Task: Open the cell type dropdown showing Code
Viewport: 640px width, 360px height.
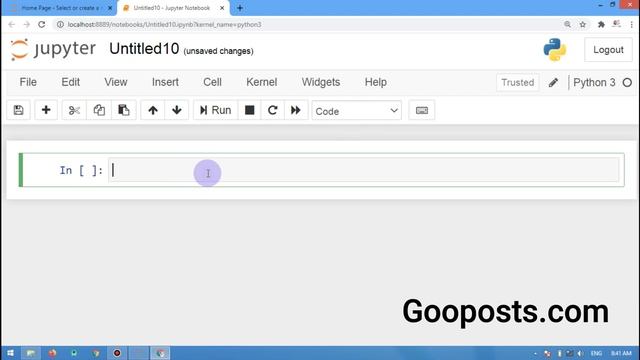Action: pyautogui.click(x=356, y=111)
